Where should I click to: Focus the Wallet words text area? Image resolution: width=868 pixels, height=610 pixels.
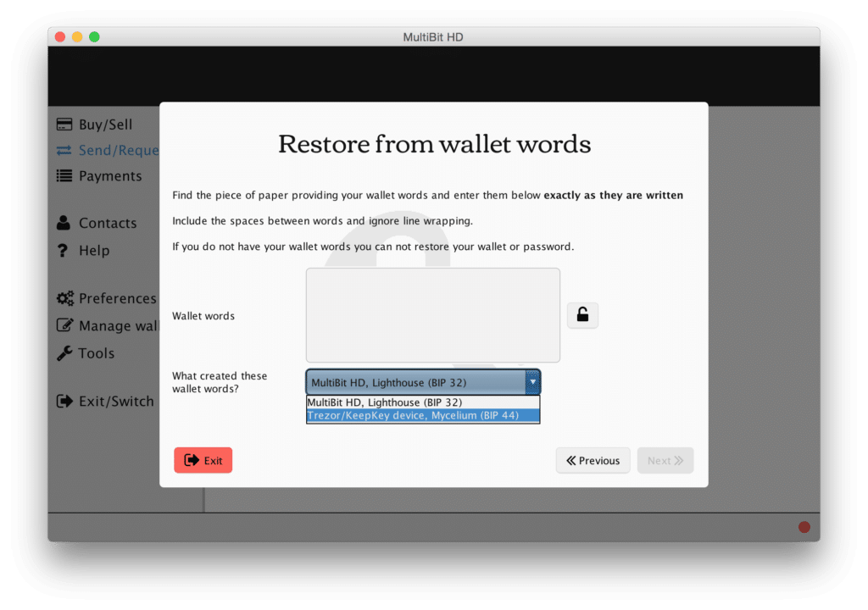click(433, 315)
